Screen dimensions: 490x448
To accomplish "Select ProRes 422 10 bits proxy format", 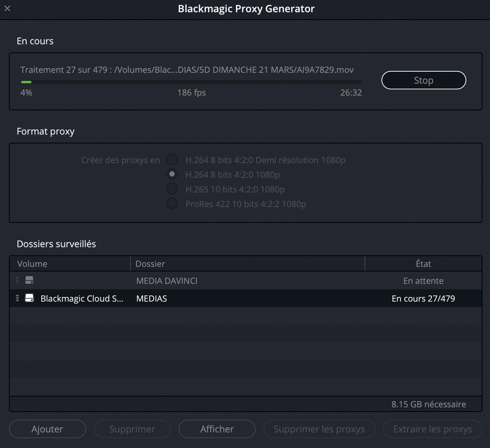I will tap(172, 204).
